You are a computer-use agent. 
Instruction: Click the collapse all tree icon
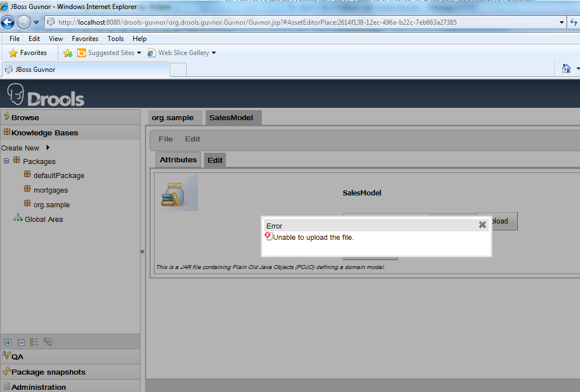tap(21, 342)
